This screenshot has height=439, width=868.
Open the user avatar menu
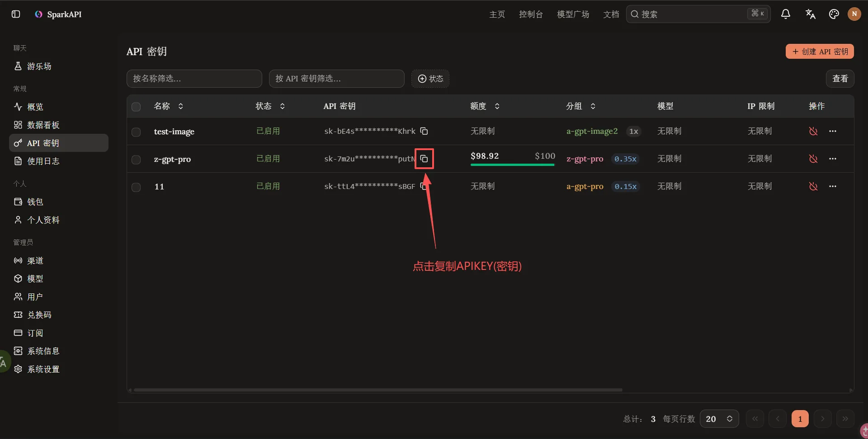tap(854, 14)
